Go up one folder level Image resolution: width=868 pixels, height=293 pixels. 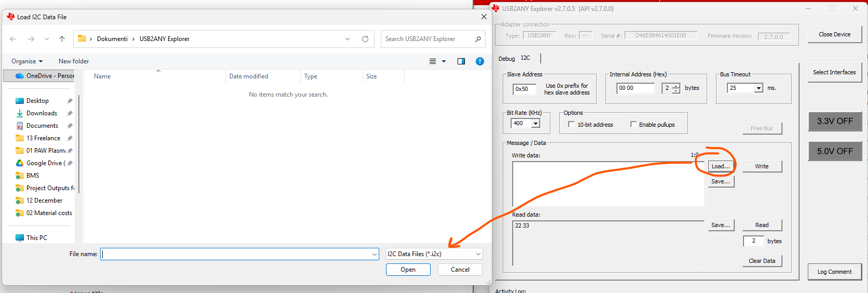62,39
